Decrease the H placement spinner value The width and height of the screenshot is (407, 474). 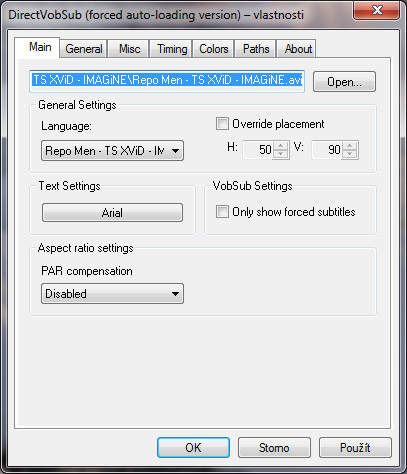[281, 154]
